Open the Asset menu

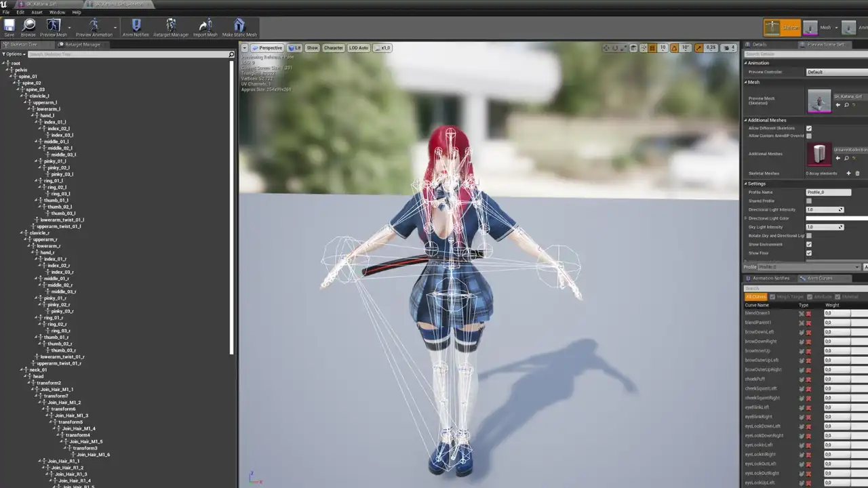(37, 12)
